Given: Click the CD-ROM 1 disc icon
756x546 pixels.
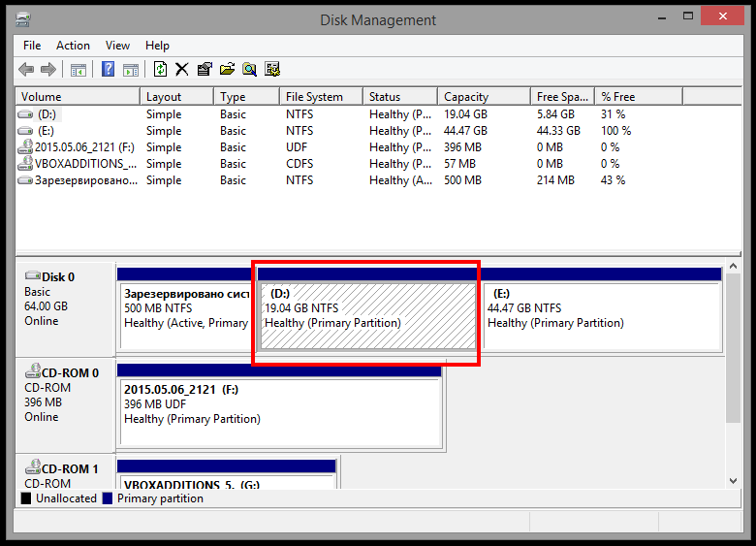Looking at the screenshot, I should [33, 466].
